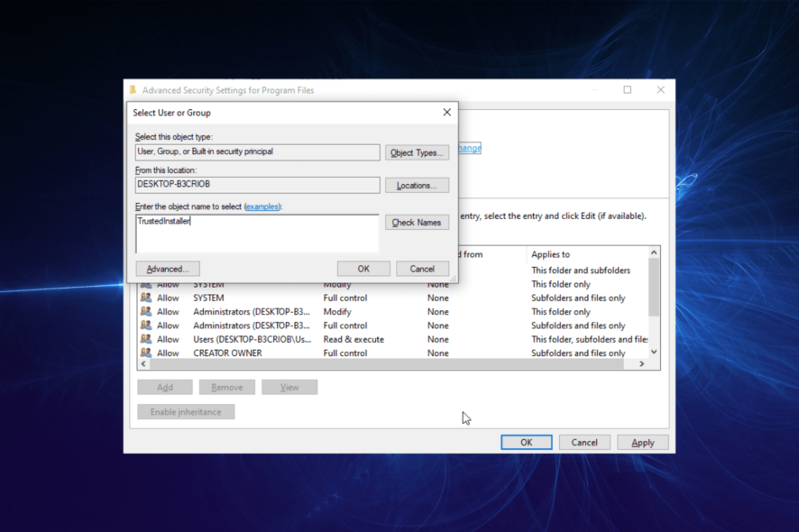
Task: Close the Select User or Group dialog
Action: 446,113
